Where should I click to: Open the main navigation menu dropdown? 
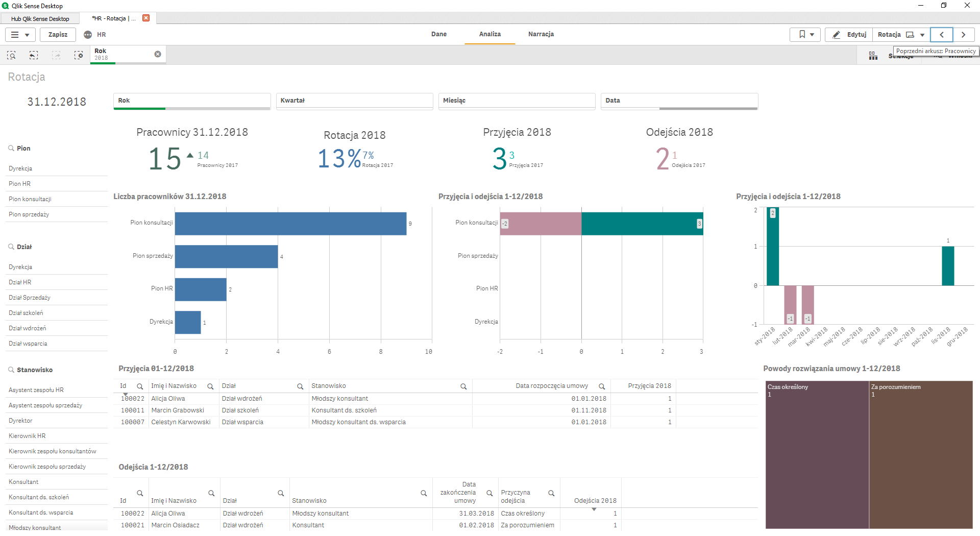(x=20, y=35)
